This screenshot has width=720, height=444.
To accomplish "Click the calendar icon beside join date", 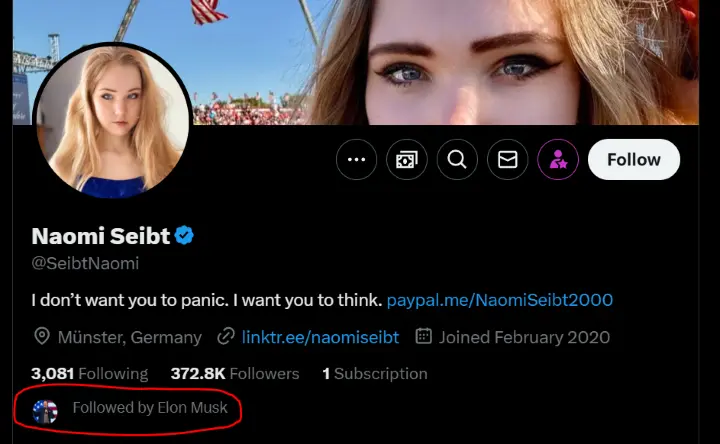I will pyautogui.click(x=424, y=337).
